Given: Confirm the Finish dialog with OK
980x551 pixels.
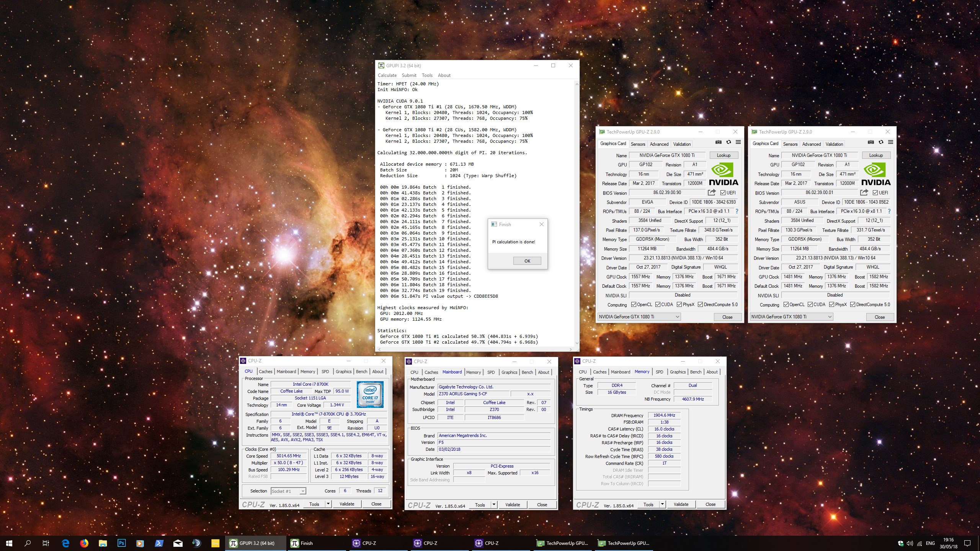Looking at the screenshot, I should pos(527,261).
